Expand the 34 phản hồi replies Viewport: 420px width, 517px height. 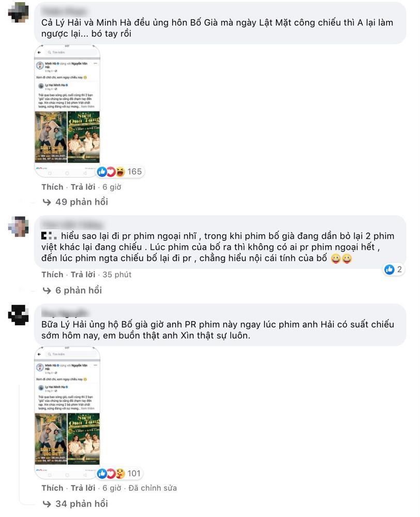(x=81, y=503)
